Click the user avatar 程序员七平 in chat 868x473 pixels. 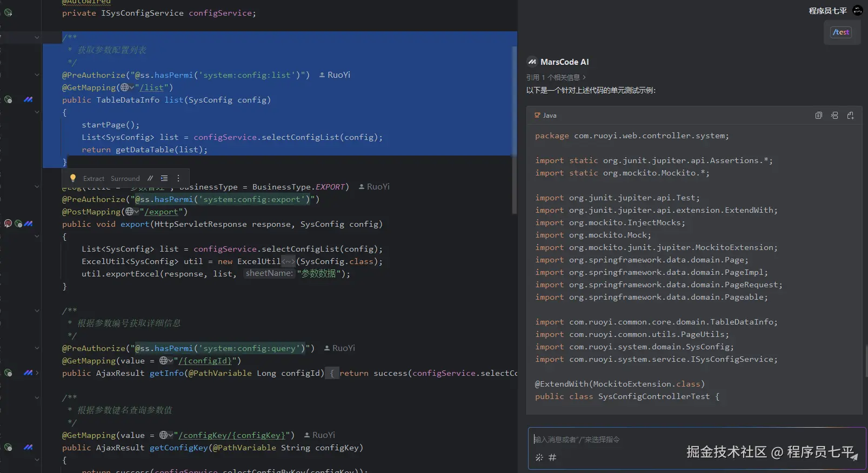tap(857, 10)
